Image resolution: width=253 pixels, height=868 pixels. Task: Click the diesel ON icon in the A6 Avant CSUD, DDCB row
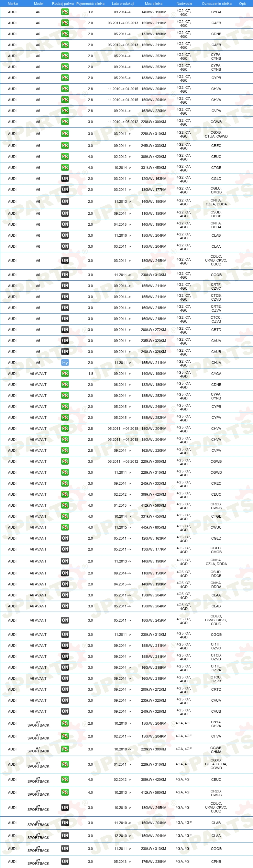point(65,573)
